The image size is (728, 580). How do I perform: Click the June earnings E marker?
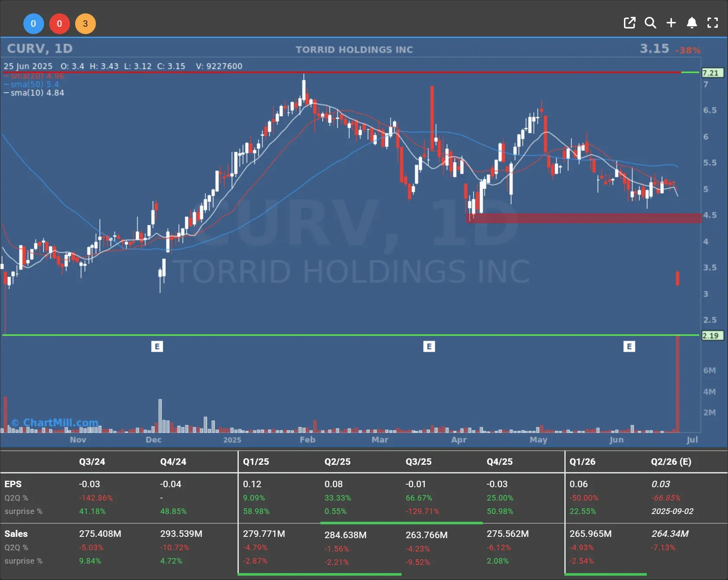click(629, 347)
